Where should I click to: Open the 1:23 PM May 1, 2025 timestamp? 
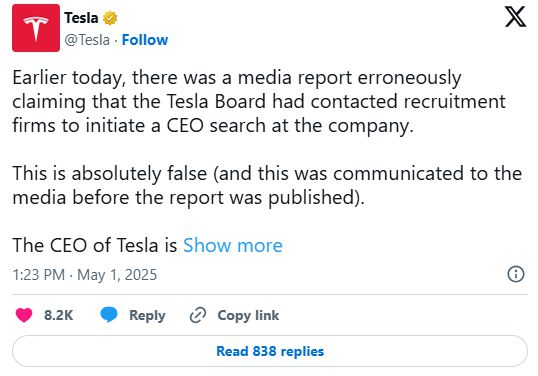(85, 275)
